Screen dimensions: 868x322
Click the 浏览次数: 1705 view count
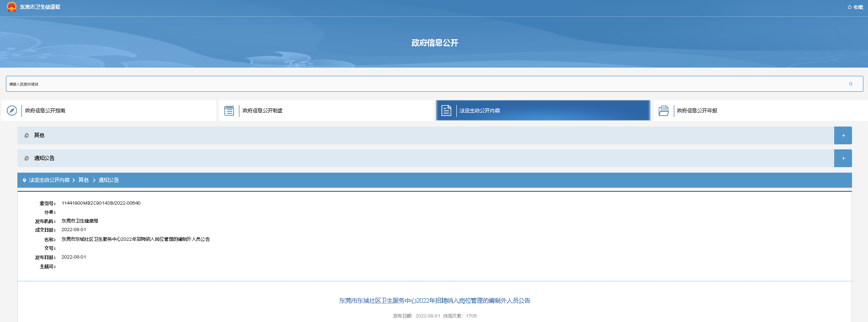[x=460, y=316]
